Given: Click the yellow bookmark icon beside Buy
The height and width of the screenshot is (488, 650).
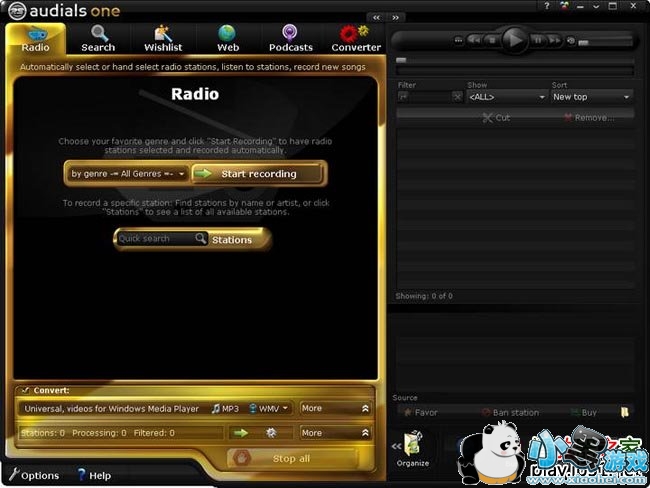Looking at the screenshot, I should (625, 412).
